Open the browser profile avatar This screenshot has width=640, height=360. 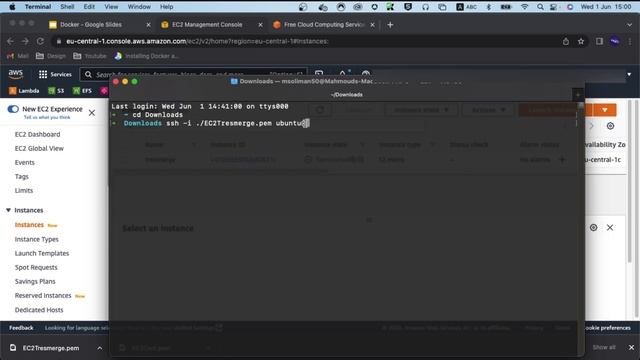pos(615,41)
